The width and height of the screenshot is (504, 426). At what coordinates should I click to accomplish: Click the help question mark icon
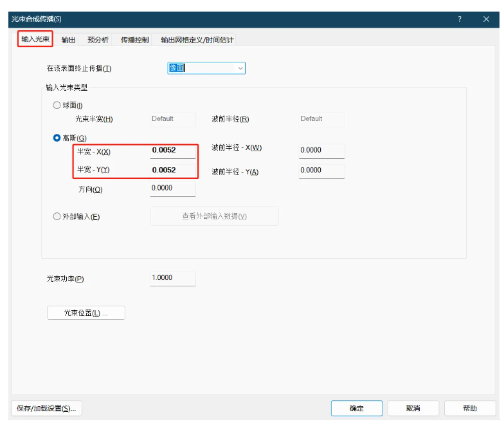click(x=459, y=19)
